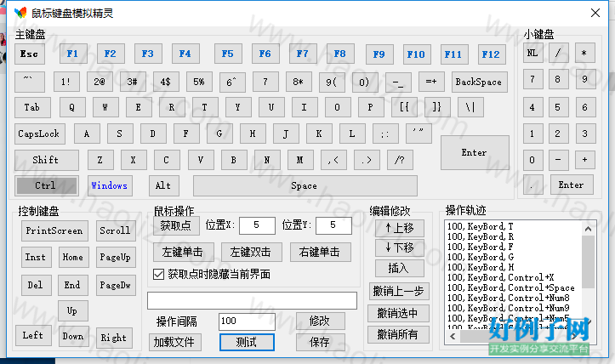Toggle the Ctrl key button
This screenshot has width=615, height=364.
coord(46,185)
